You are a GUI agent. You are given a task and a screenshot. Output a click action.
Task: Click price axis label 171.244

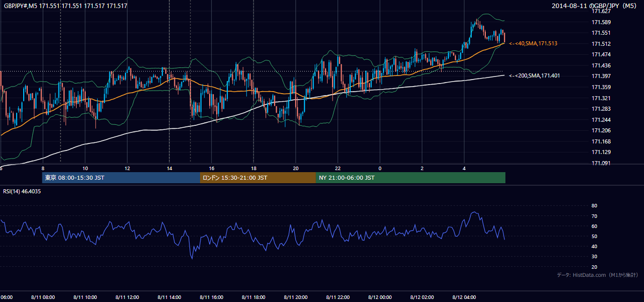point(601,120)
